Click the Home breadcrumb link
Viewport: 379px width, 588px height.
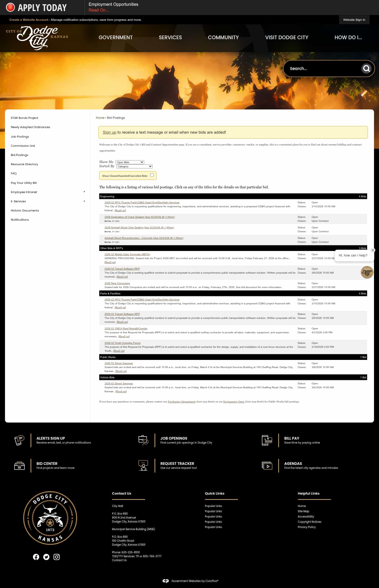100,118
